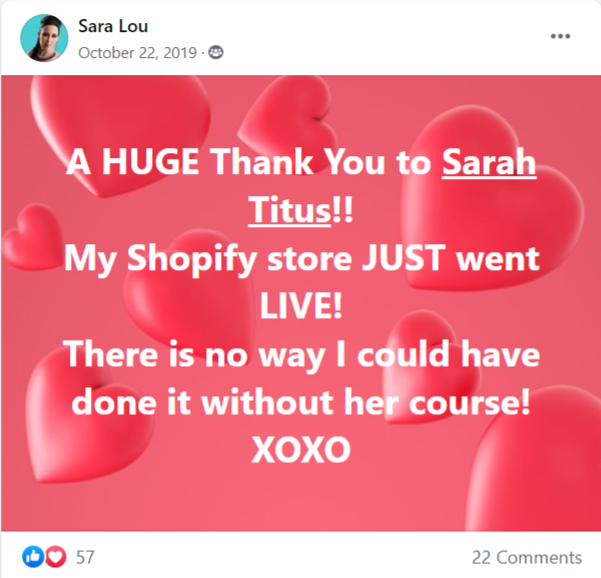Click the line 'My Shopify store JUST went'
The height and width of the screenshot is (578, 601).
302,259
